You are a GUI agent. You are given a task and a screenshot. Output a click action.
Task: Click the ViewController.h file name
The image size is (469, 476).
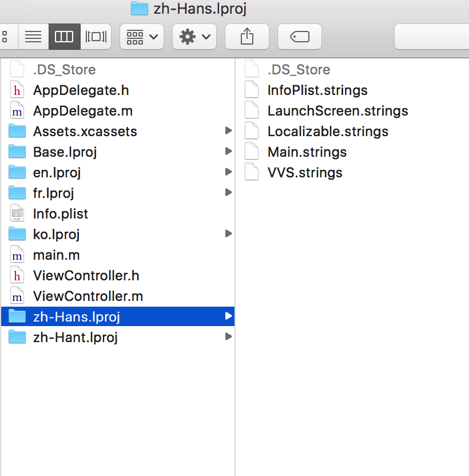[86, 276]
